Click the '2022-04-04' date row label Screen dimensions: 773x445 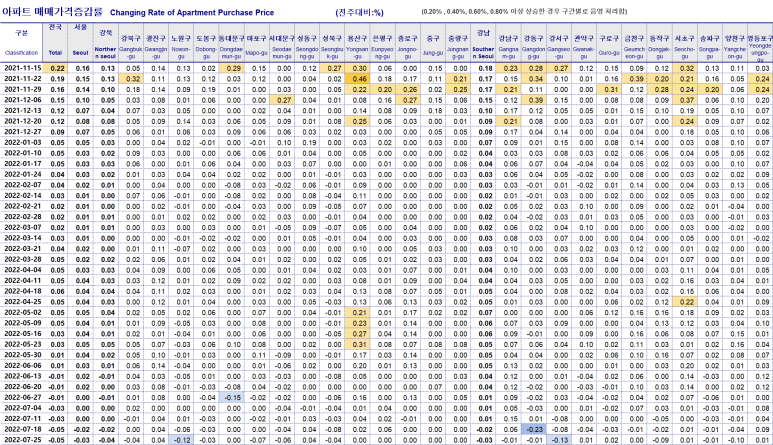(22, 270)
